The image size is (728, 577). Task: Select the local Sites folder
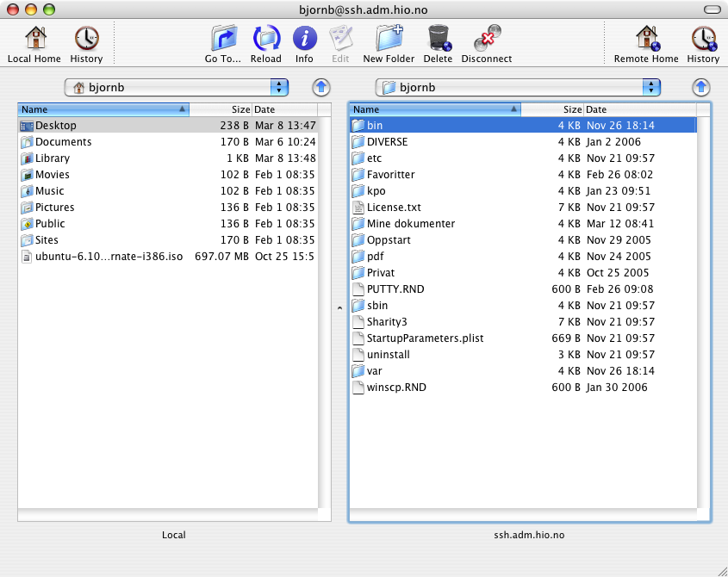[168, 240]
